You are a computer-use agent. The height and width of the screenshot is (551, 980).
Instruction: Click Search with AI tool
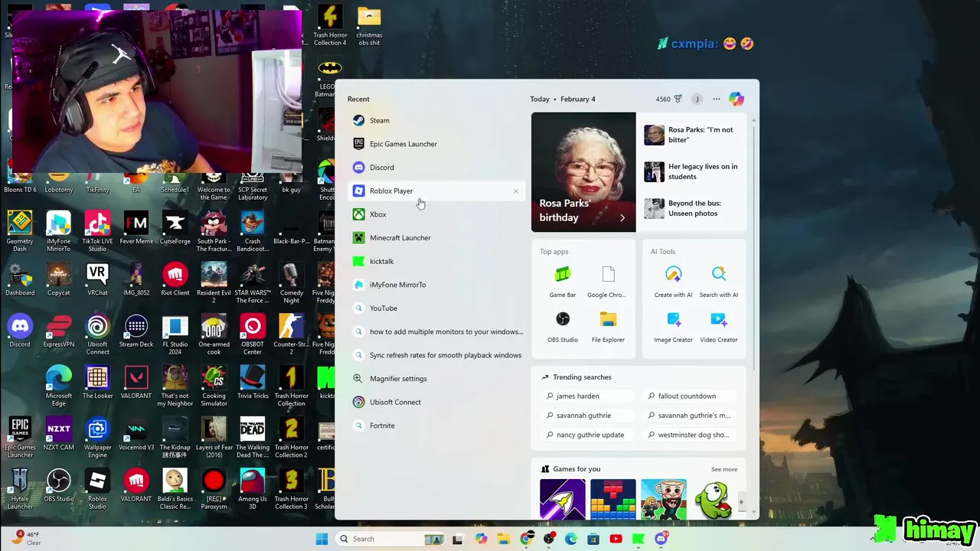click(x=719, y=282)
